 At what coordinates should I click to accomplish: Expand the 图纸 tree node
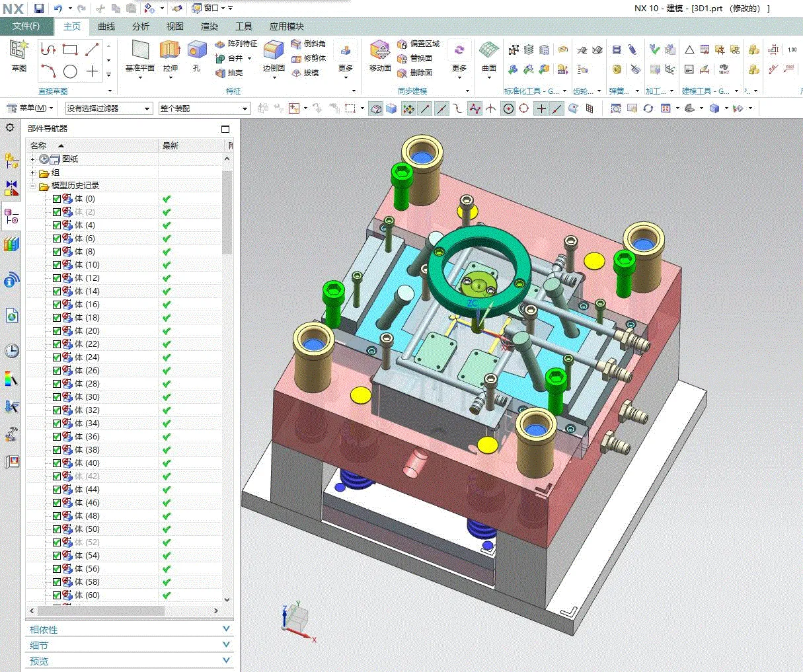pyautogui.click(x=32, y=159)
